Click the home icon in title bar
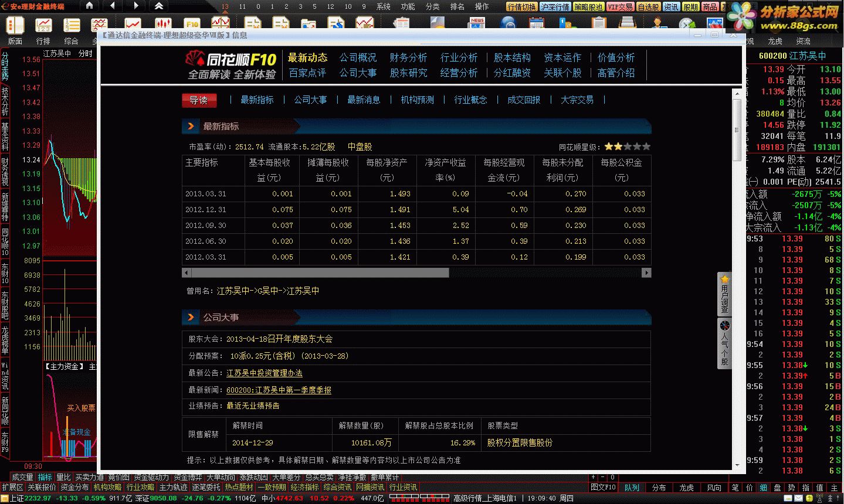 pyautogui.click(x=89, y=6)
